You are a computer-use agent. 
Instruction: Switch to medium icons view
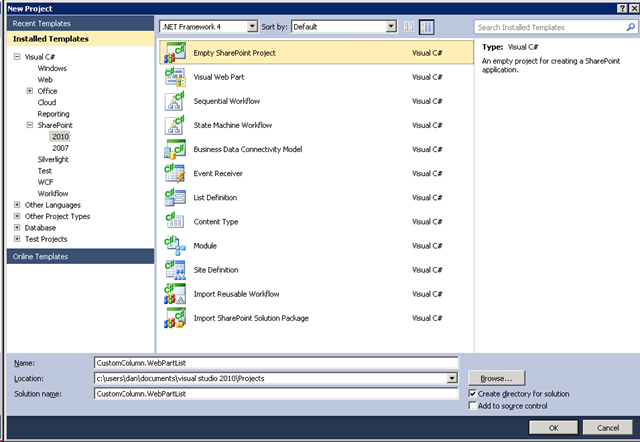(426, 27)
